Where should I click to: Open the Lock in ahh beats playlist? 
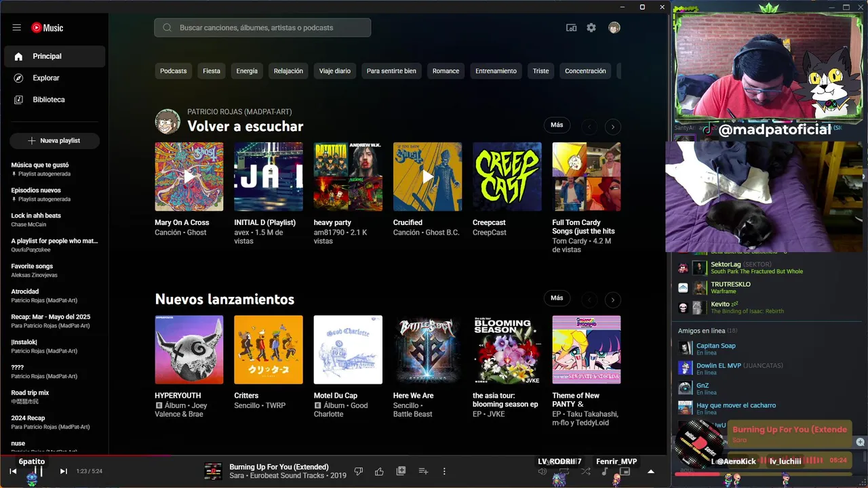54,220
